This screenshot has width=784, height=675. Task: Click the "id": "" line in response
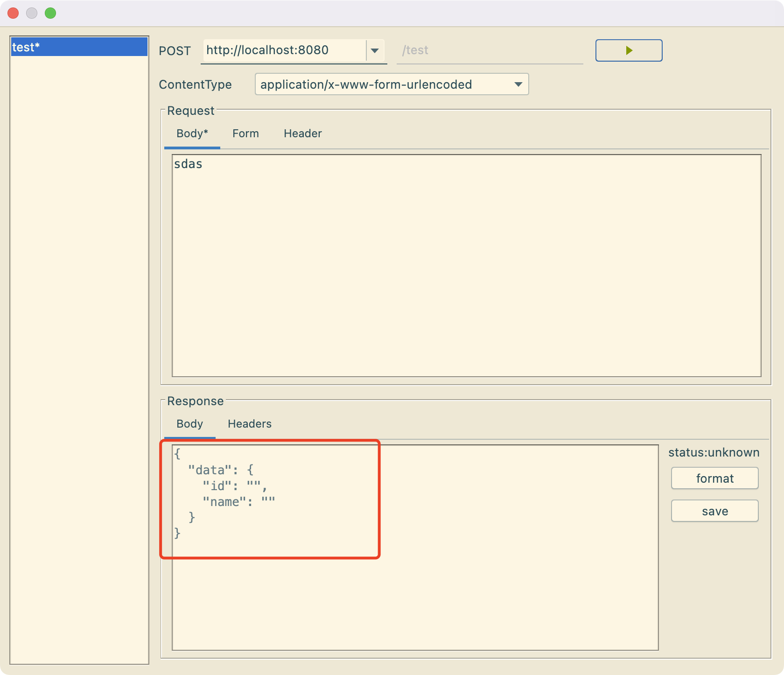coord(235,486)
